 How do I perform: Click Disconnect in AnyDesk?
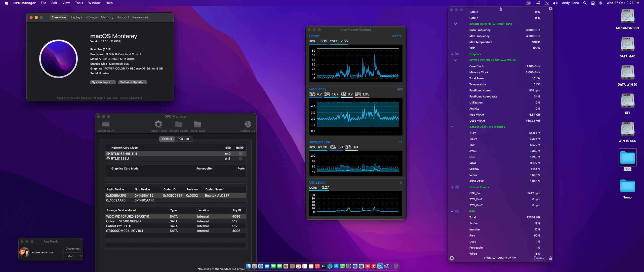click(73, 249)
